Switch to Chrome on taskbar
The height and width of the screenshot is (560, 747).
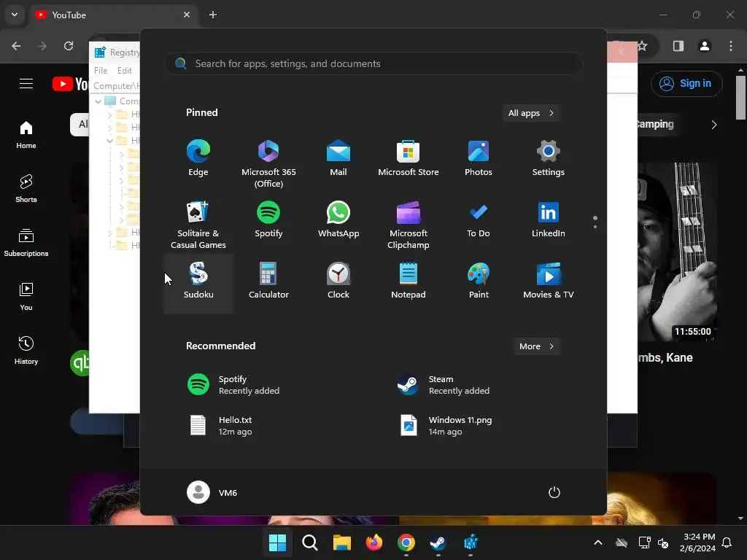coord(406,542)
